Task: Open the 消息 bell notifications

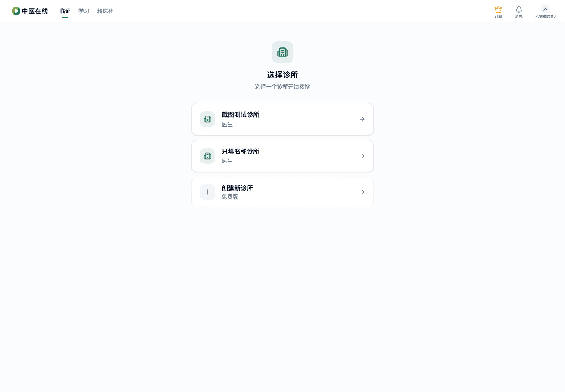Action: pyautogui.click(x=519, y=9)
